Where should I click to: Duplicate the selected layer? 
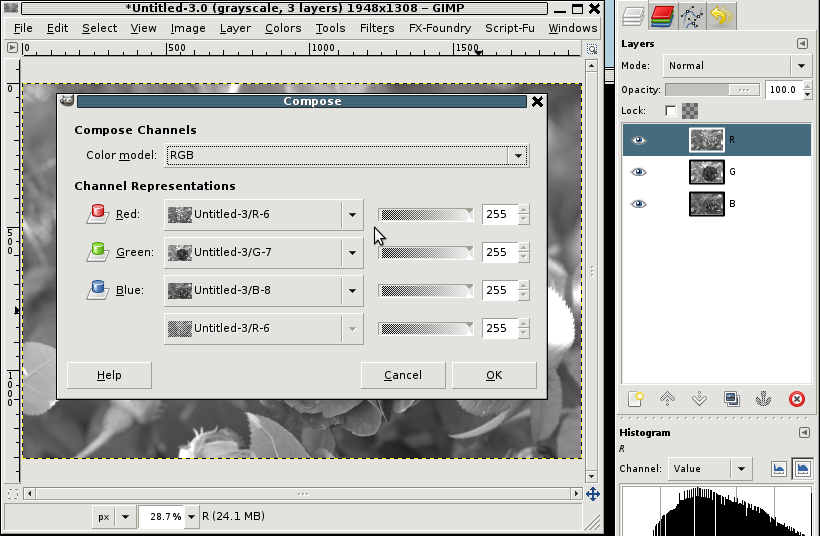[732, 399]
